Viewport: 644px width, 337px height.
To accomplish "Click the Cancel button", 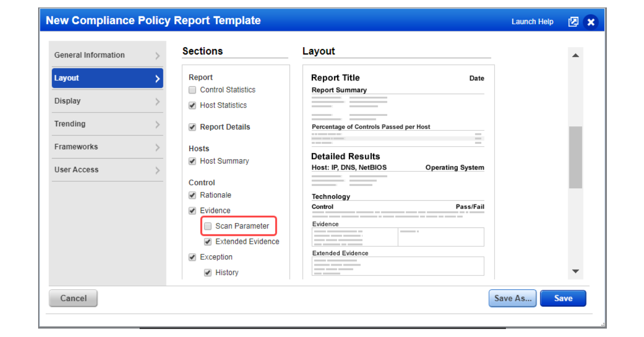I will 73,298.
